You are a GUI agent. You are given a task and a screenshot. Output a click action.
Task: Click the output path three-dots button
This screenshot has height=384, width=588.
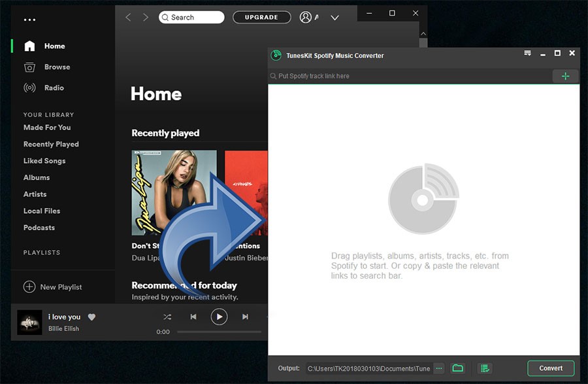pyautogui.click(x=439, y=368)
